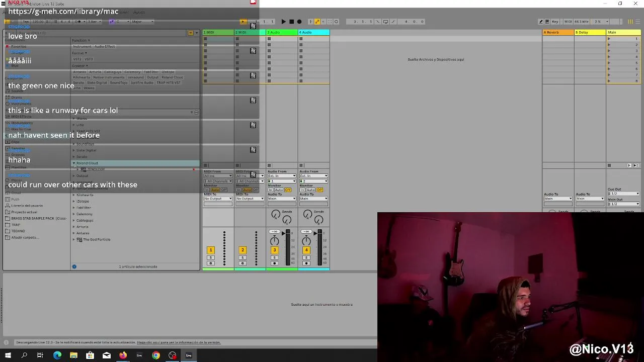Open A Reverb Audio To Main dropdown
The image size is (644, 362).
558,199
